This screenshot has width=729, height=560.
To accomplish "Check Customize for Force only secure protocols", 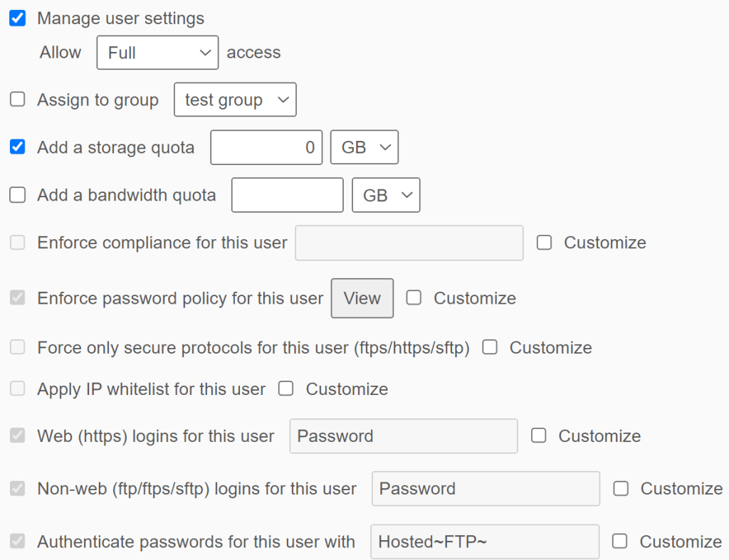I will (x=490, y=347).
